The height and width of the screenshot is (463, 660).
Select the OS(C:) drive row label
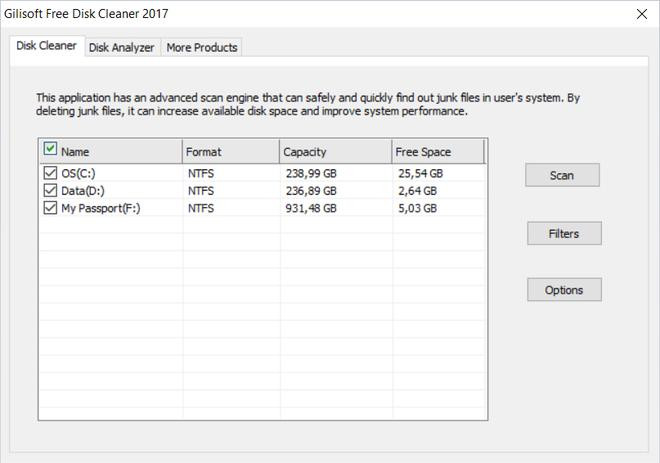pos(78,173)
